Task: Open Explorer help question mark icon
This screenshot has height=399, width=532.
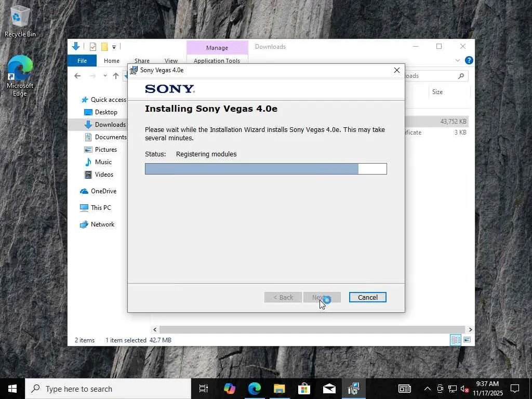Action: [x=469, y=60]
